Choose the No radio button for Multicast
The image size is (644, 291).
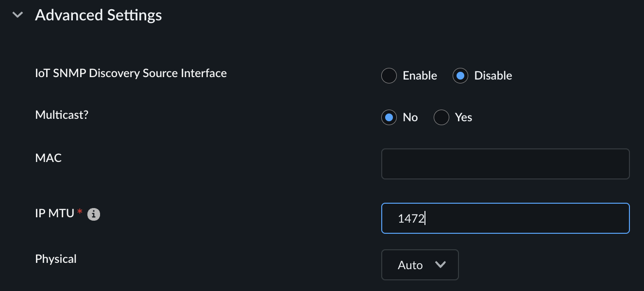pyautogui.click(x=389, y=117)
